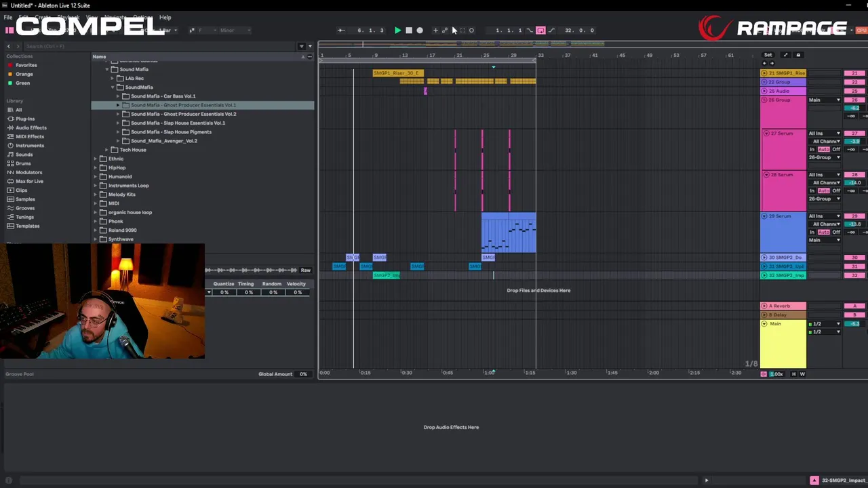
Task: Expand Sound Mafia - Car Bass Vol.1 folder
Action: [118, 96]
